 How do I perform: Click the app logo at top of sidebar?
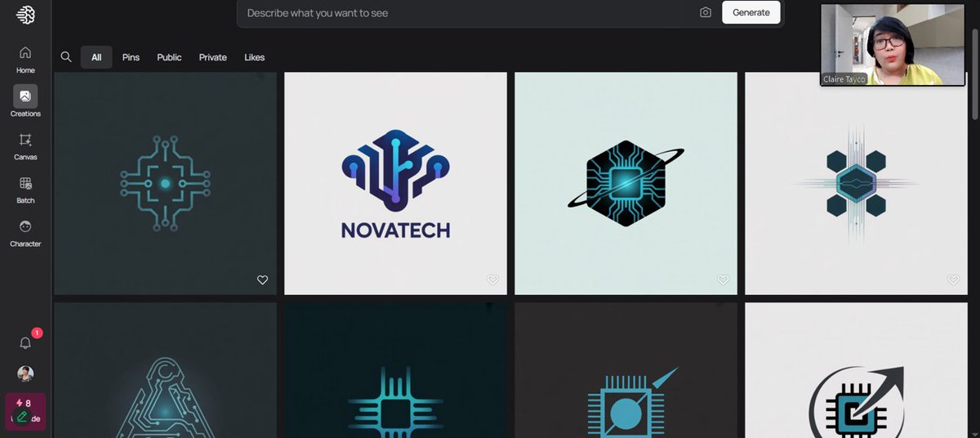tap(25, 15)
